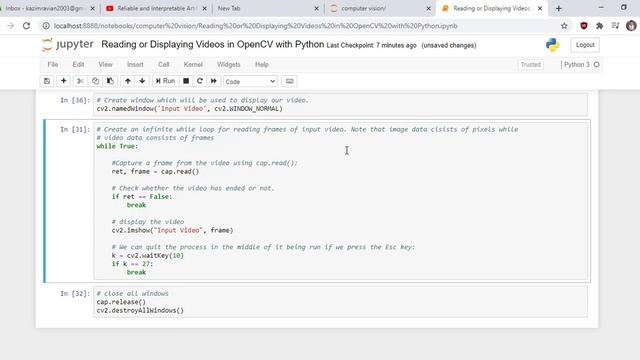Viewport: 640px width, 360px height.
Task: Click the Python logo icon
Action: 552,45
